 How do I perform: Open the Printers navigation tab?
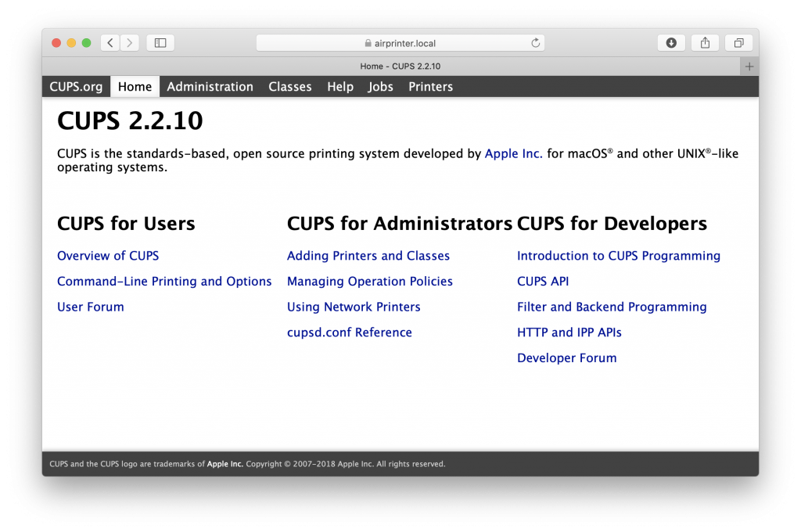pyautogui.click(x=431, y=86)
